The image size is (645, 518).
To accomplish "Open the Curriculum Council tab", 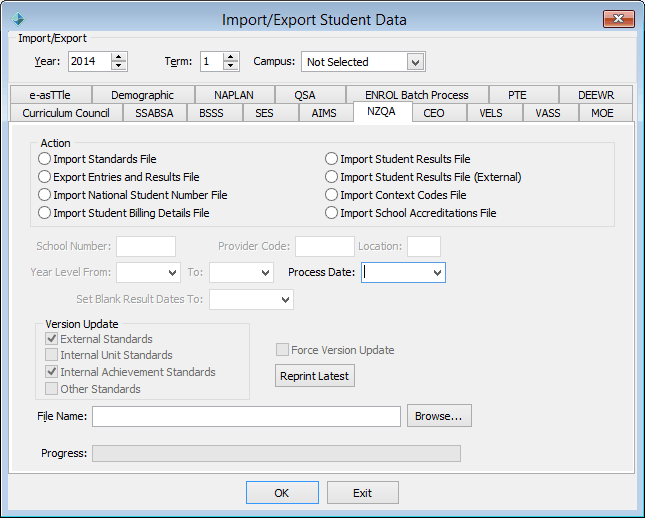I will pos(66,113).
